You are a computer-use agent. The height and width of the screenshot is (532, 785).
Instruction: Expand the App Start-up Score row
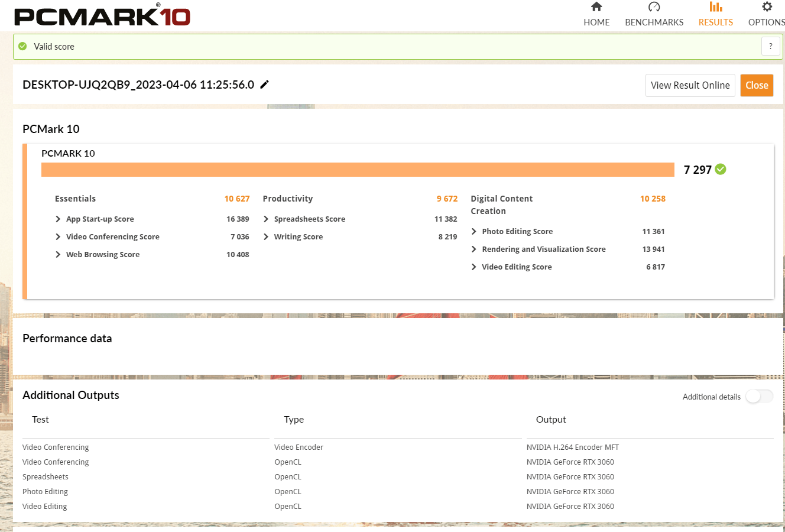coord(58,219)
